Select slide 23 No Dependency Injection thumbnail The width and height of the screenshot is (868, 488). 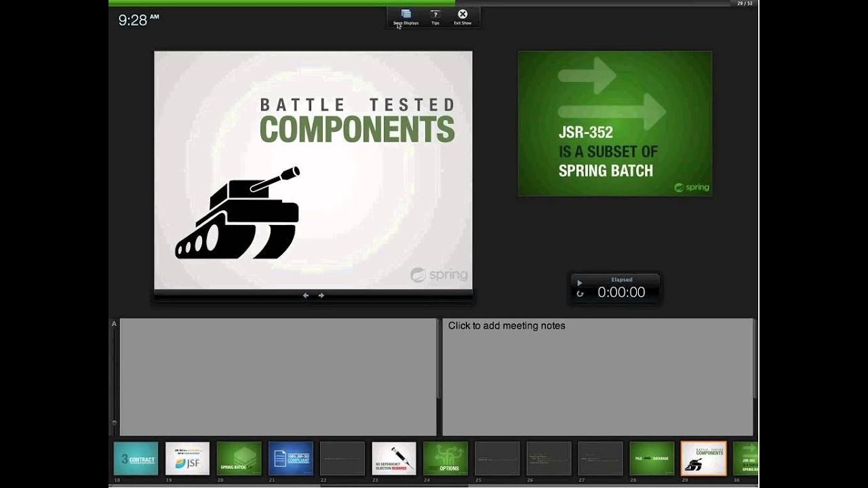(394, 458)
